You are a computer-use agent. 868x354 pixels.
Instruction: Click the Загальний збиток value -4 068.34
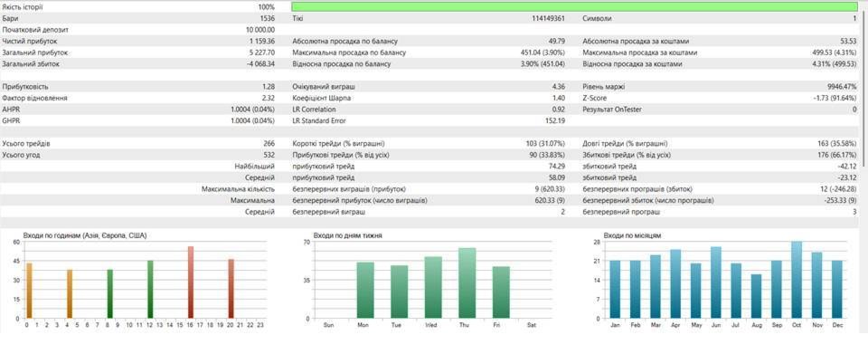coord(261,63)
